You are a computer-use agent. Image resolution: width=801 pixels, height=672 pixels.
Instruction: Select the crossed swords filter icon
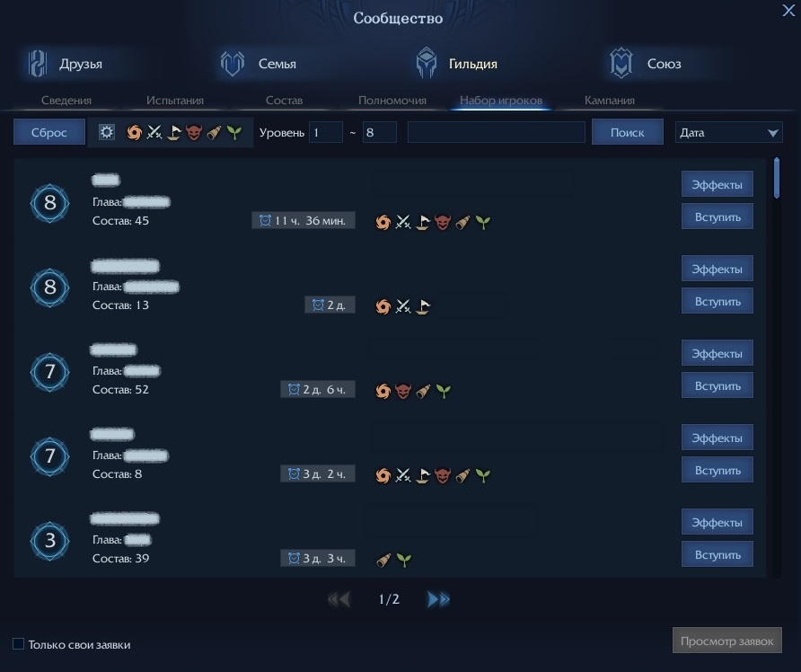[x=154, y=132]
